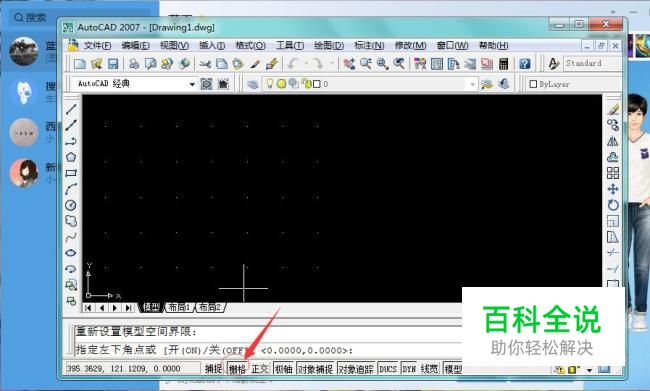
Task: Open the Properties palette icon
Action: point(420,64)
